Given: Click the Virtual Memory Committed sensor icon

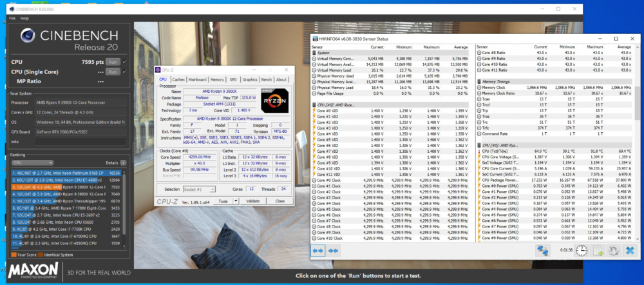Looking at the screenshot, I should pos(314,59).
